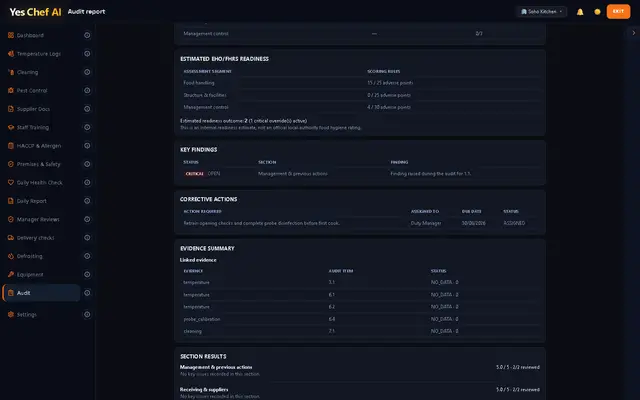
Task: Click the orange EXIT button
Action: 618,11
